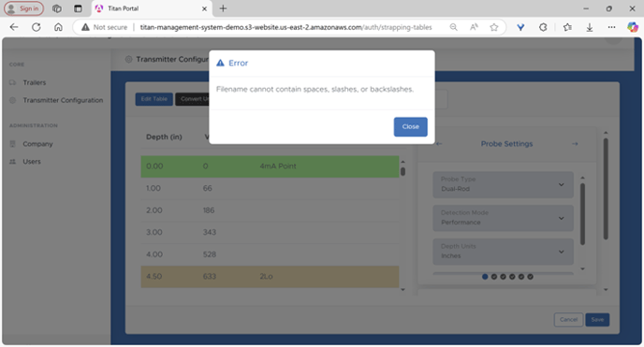
Task: Open the Copilot icon in toolbar
Action: (633, 27)
